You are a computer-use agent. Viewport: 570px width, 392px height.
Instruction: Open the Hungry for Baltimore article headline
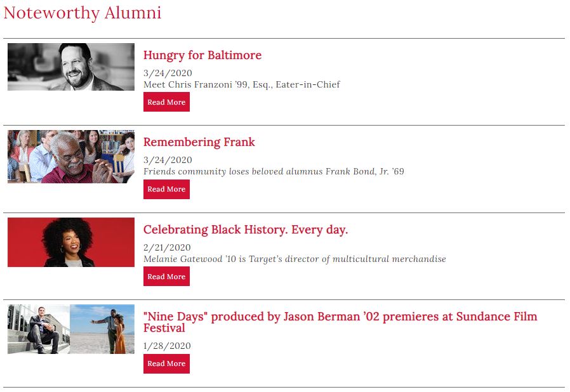pyautogui.click(x=202, y=55)
